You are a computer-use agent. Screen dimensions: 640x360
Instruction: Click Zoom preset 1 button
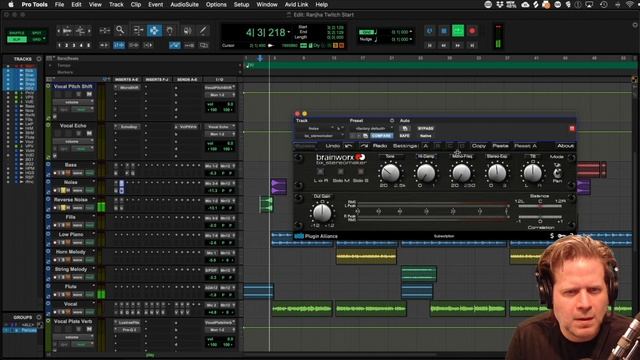59,45
